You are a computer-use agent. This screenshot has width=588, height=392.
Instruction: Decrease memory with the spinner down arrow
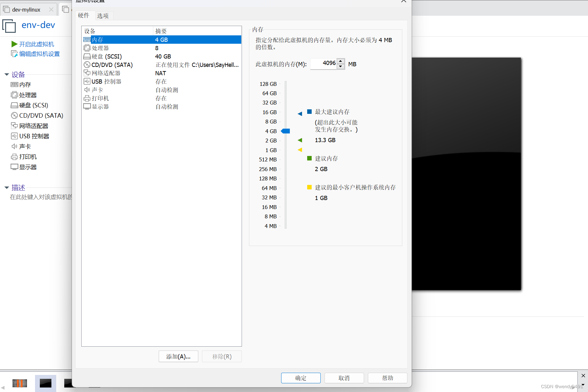point(341,67)
